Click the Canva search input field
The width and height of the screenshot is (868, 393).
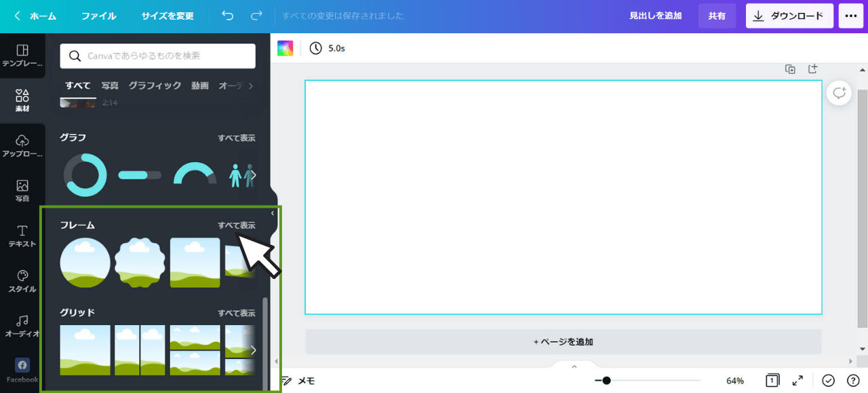pyautogui.click(x=158, y=56)
